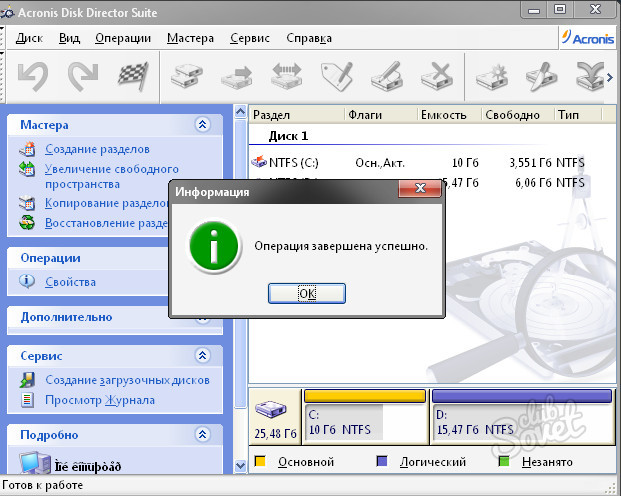Sort by the Флаги column header

(x=381, y=114)
